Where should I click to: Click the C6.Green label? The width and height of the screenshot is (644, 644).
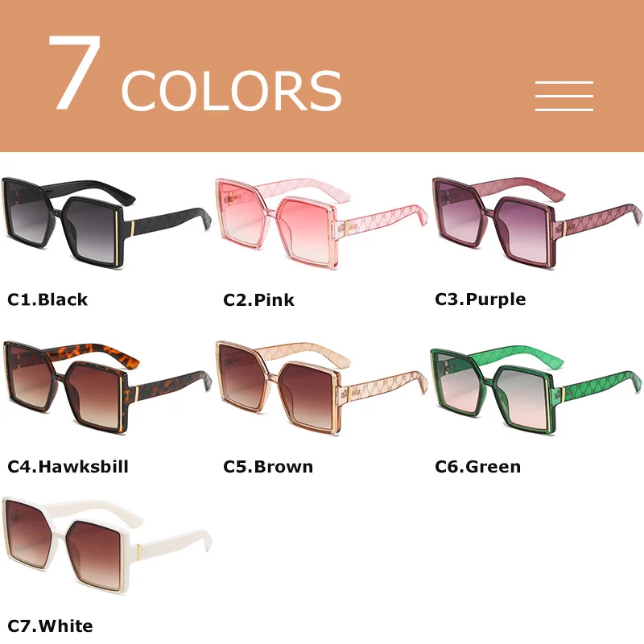(x=477, y=467)
